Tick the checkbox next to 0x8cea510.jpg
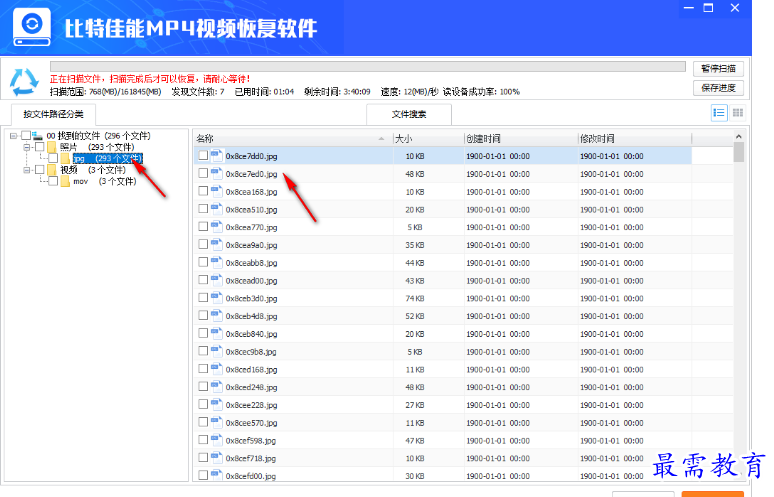This screenshot has height=497, width=774. coord(203,209)
